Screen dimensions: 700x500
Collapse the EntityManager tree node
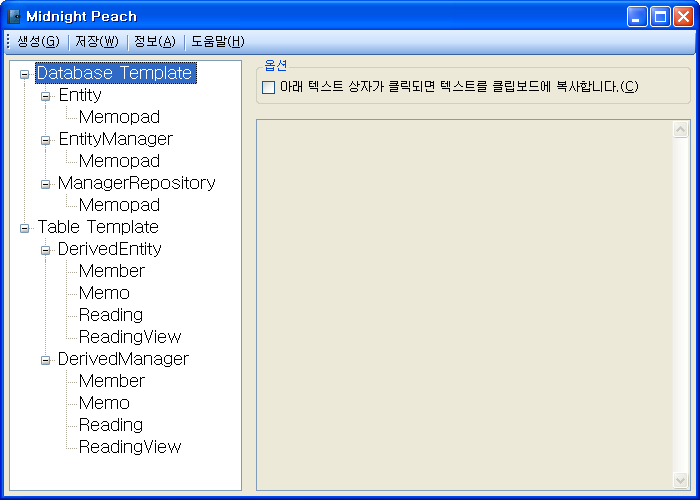point(46,140)
